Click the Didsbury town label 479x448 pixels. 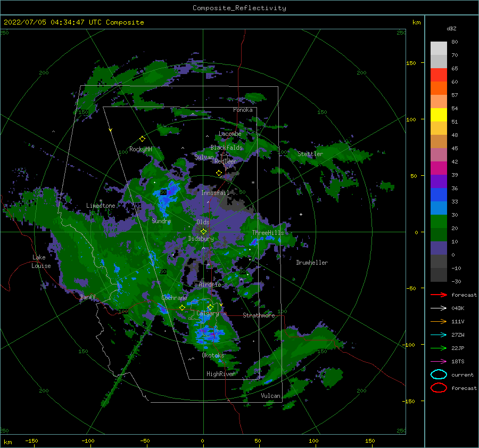click(201, 239)
